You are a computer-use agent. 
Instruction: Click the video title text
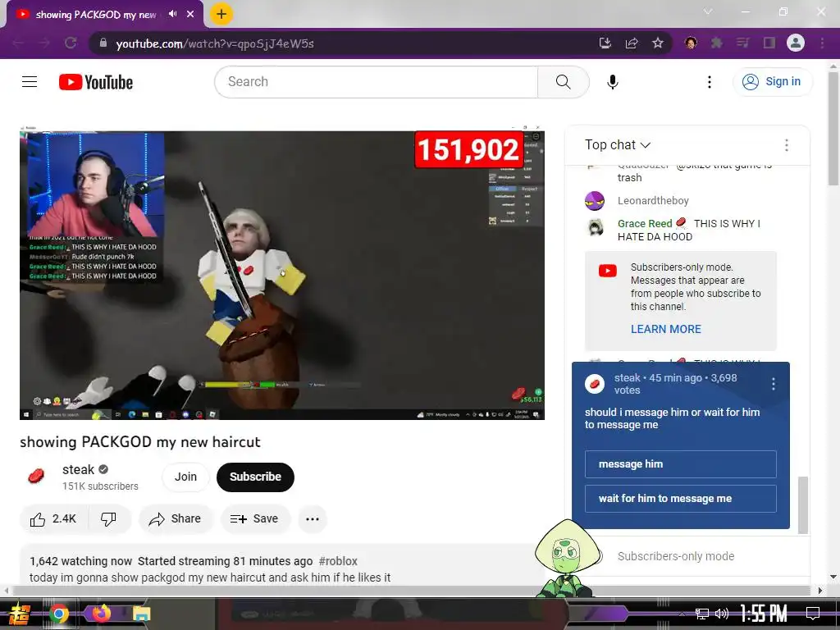click(x=139, y=442)
